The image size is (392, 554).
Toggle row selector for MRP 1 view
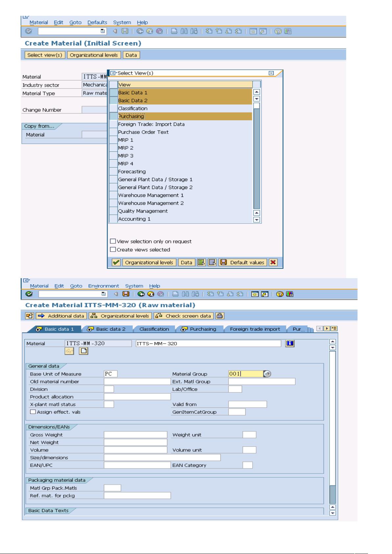tap(113, 140)
